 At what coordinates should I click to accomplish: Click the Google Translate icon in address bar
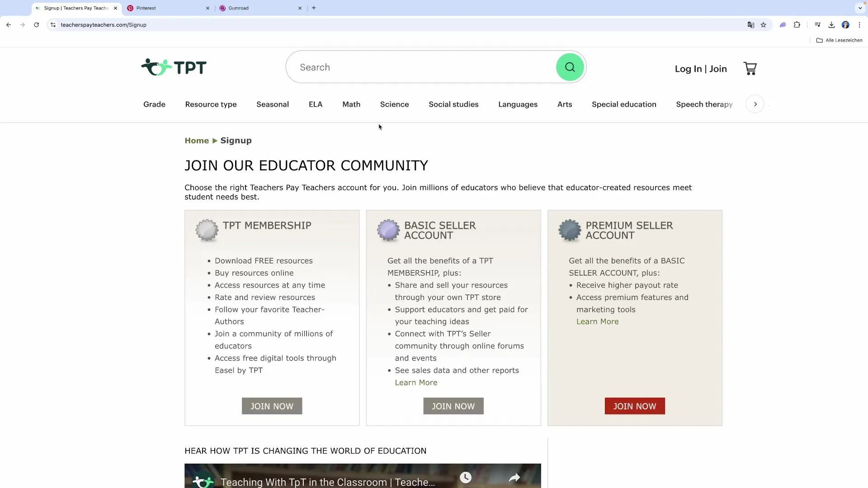point(750,25)
